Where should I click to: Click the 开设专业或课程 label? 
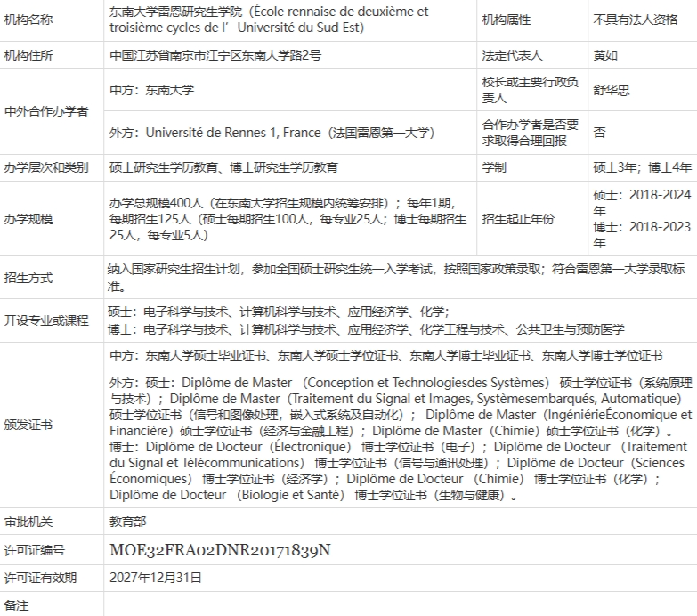(46, 320)
